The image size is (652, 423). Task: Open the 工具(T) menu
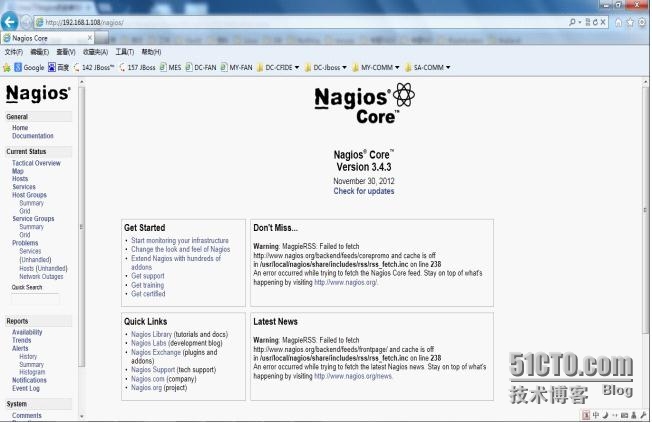coord(125,52)
